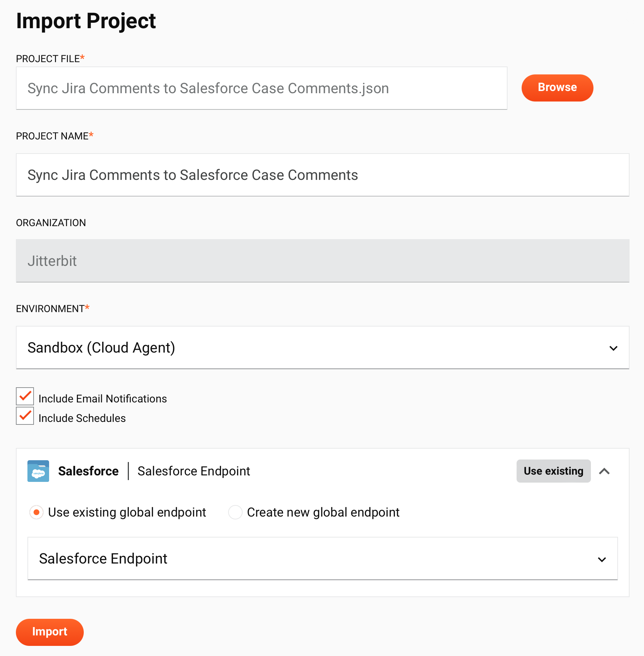Click the Browse button
Viewport: 644px width, 656px height.
tap(557, 87)
